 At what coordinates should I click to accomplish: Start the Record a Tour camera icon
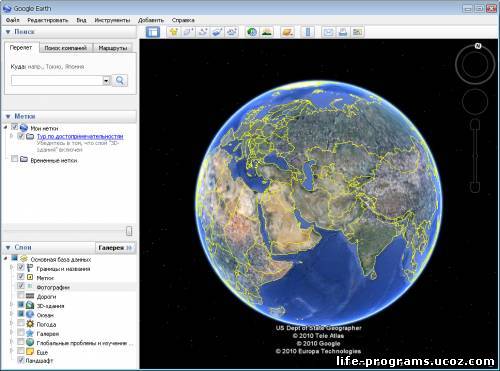[x=232, y=32]
